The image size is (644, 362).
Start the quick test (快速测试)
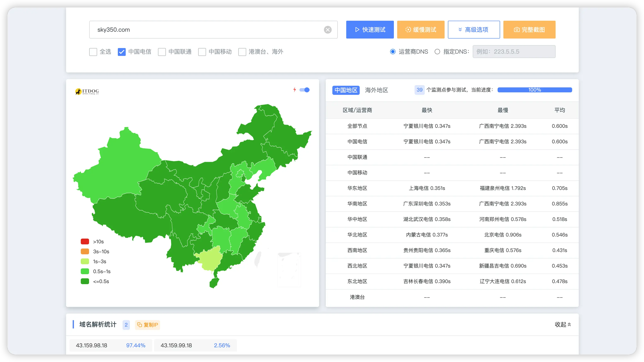(x=370, y=30)
